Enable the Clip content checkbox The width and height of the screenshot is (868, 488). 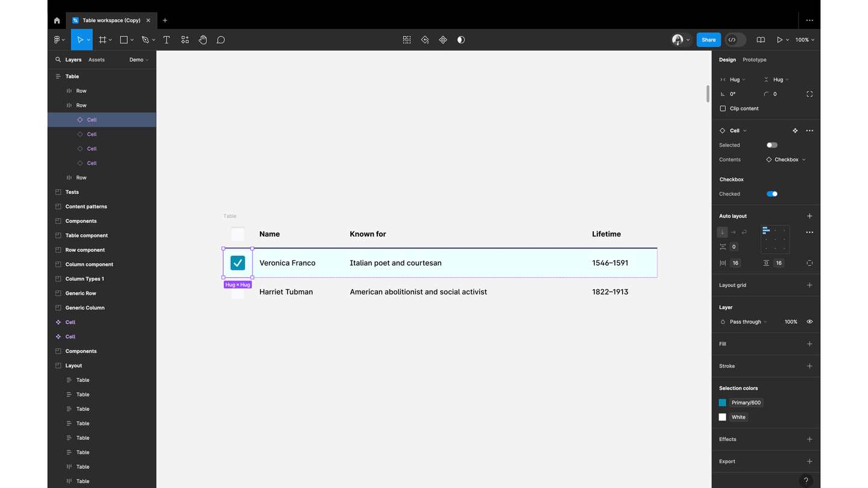(723, 108)
